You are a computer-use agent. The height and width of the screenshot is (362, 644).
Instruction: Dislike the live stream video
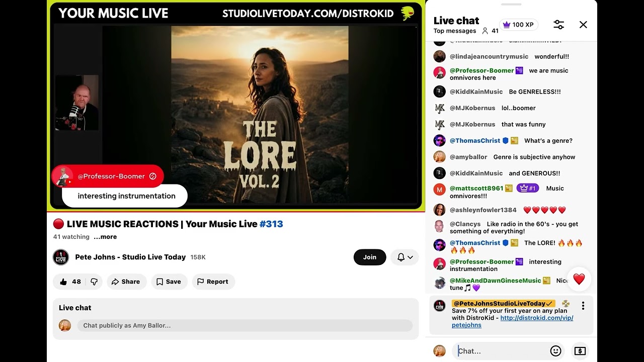click(94, 282)
